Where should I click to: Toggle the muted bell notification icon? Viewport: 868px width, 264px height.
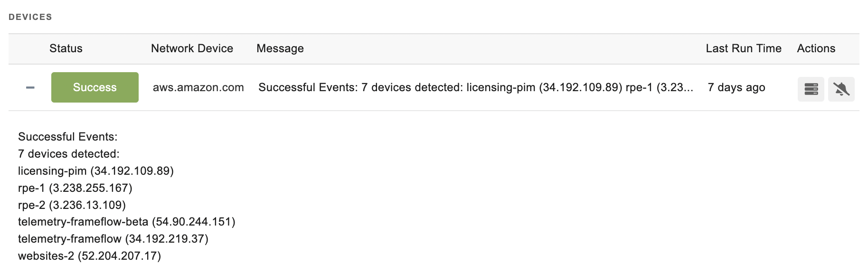point(841,89)
